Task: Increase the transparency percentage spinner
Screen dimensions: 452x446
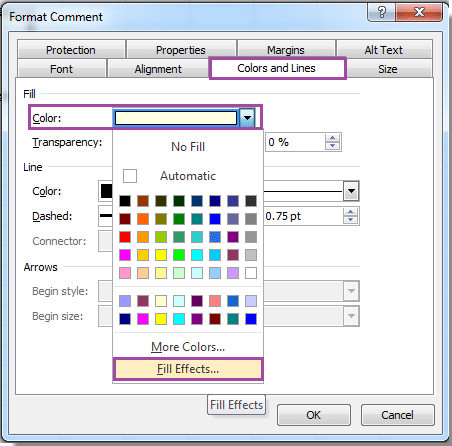Action: tap(332, 138)
